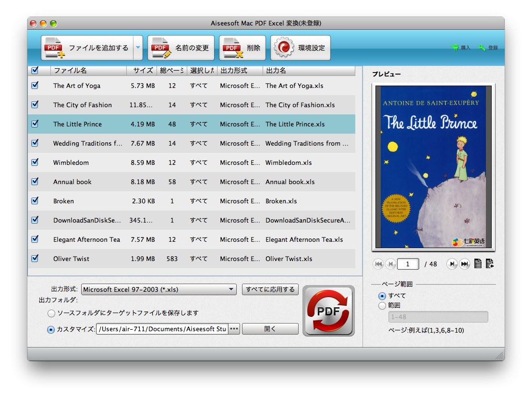Image resolution: width=532 pixels, height=399 pixels.
Task: Open the preferences toolbar button
Action: pos(301,48)
